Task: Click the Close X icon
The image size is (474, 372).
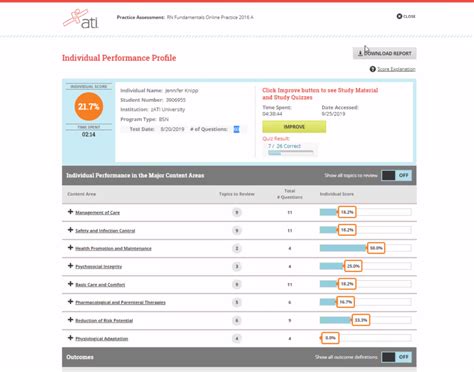Action: [x=399, y=16]
